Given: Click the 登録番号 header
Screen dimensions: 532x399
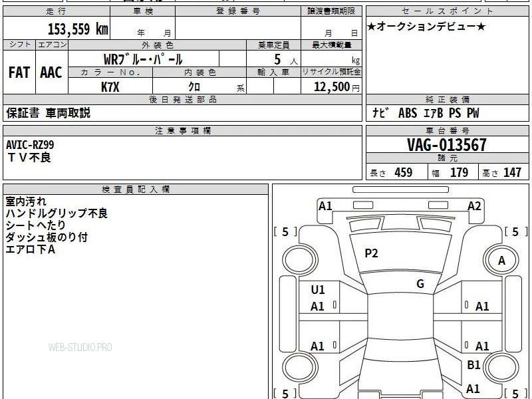Looking at the screenshot, I should tap(238, 11).
